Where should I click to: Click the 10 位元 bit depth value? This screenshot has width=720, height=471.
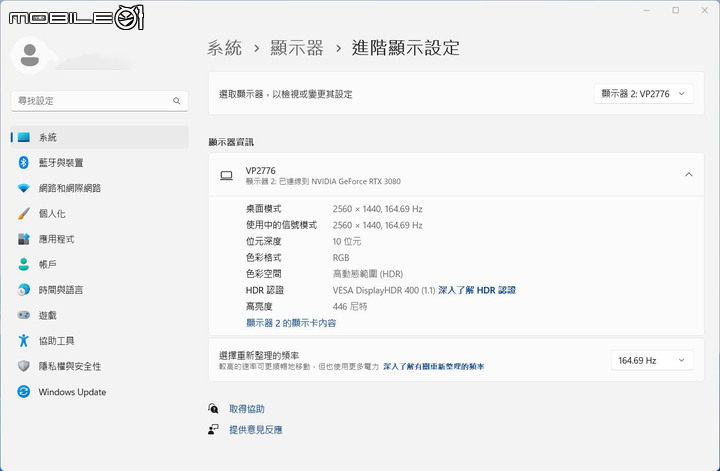click(x=347, y=241)
